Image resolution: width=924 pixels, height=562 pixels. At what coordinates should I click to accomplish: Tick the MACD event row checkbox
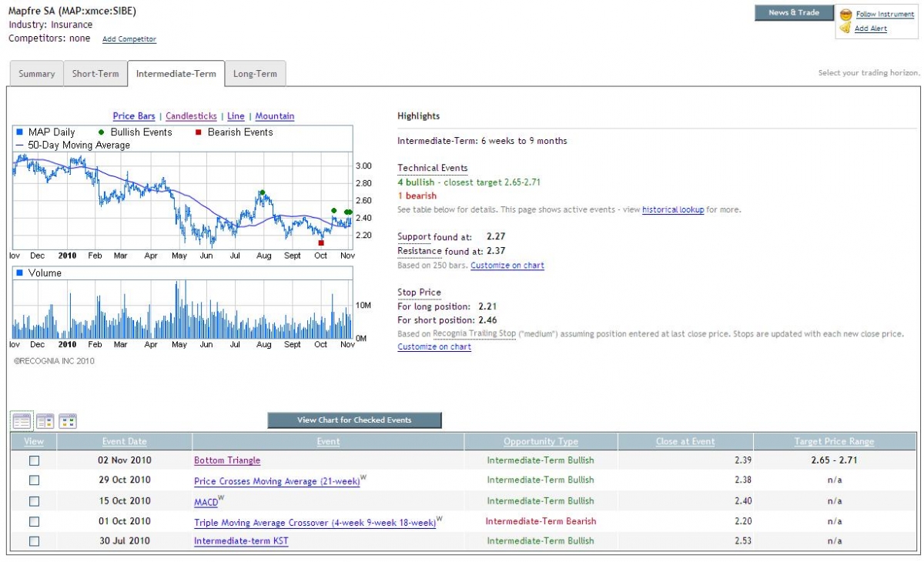coord(34,501)
